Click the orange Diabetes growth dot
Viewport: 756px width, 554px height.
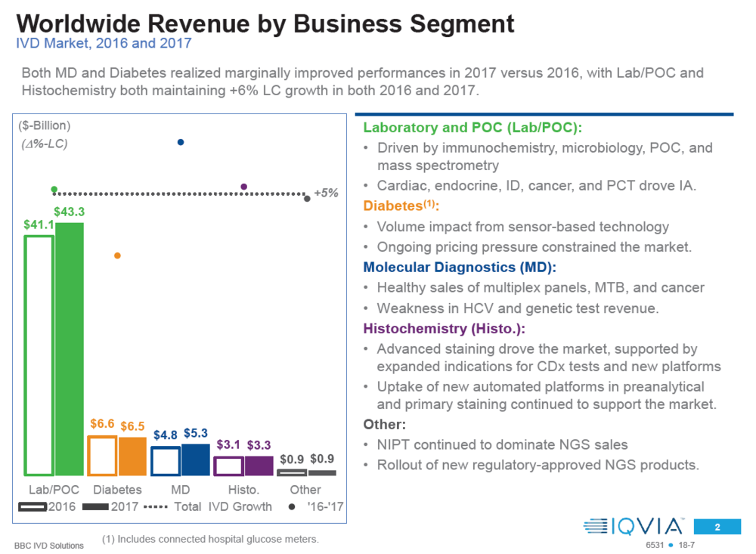117,255
